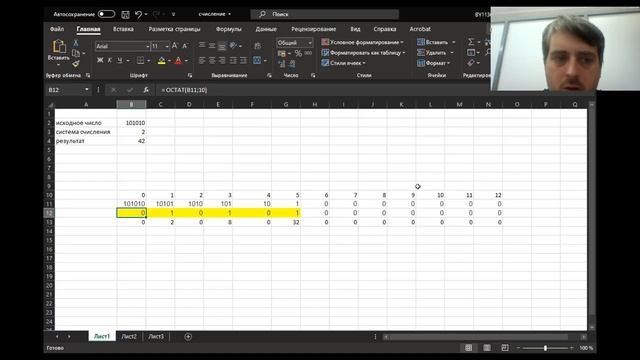Open the Шрифт group dialog launcher
This screenshot has height=360, width=640.
pyautogui.click(x=190, y=76)
